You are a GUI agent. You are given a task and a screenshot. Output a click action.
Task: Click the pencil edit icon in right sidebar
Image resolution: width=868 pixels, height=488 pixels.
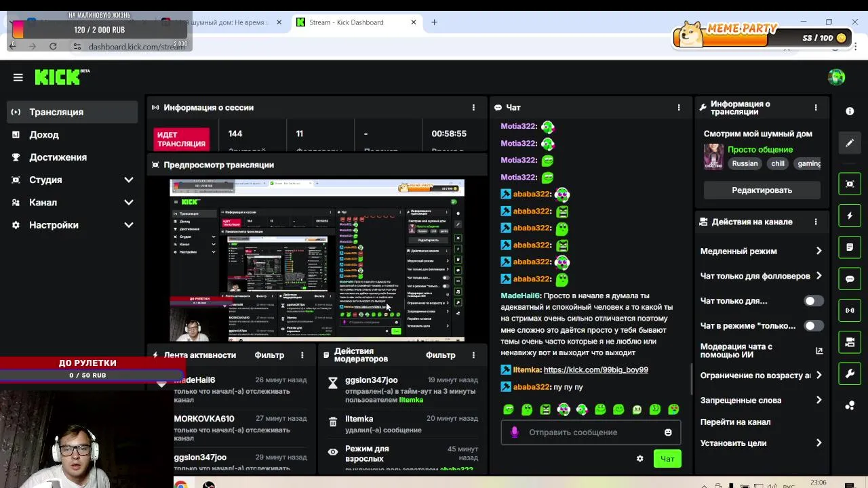coord(850,143)
